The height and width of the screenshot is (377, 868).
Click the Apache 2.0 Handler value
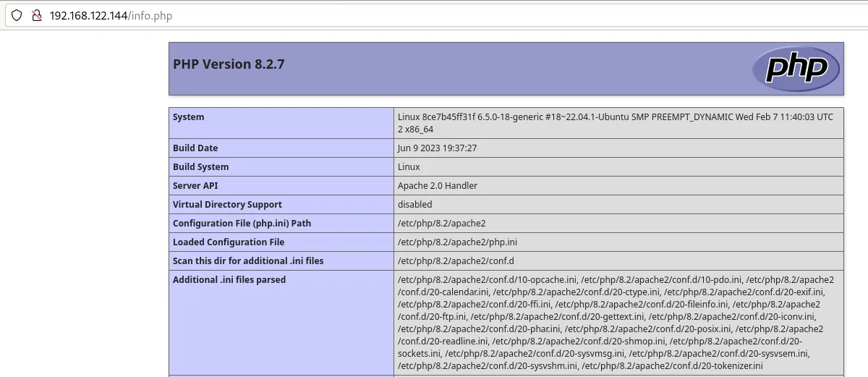pyautogui.click(x=437, y=186)
